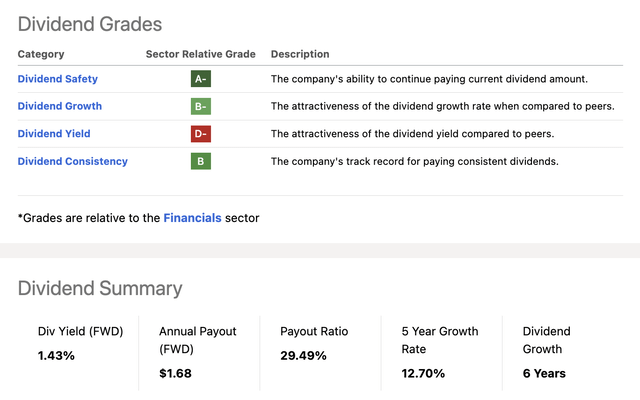Open the Dividend Consistency category link

point(73,161)
